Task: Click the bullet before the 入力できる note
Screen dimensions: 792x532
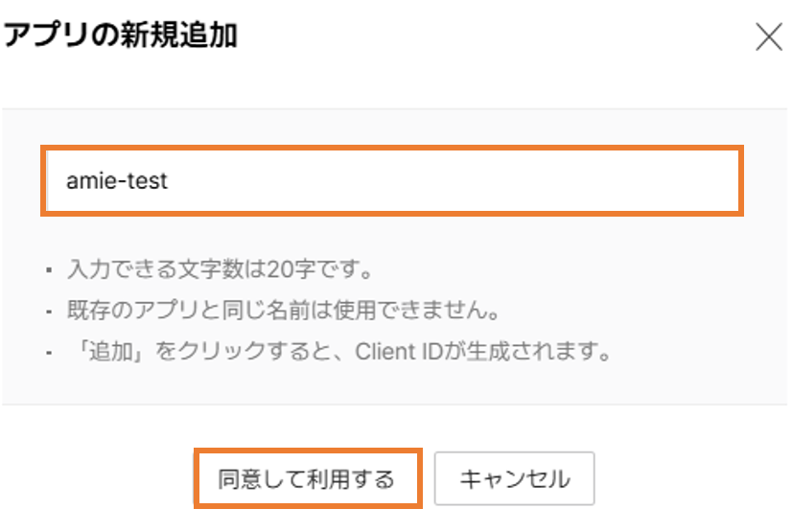Action: (49, 270)
